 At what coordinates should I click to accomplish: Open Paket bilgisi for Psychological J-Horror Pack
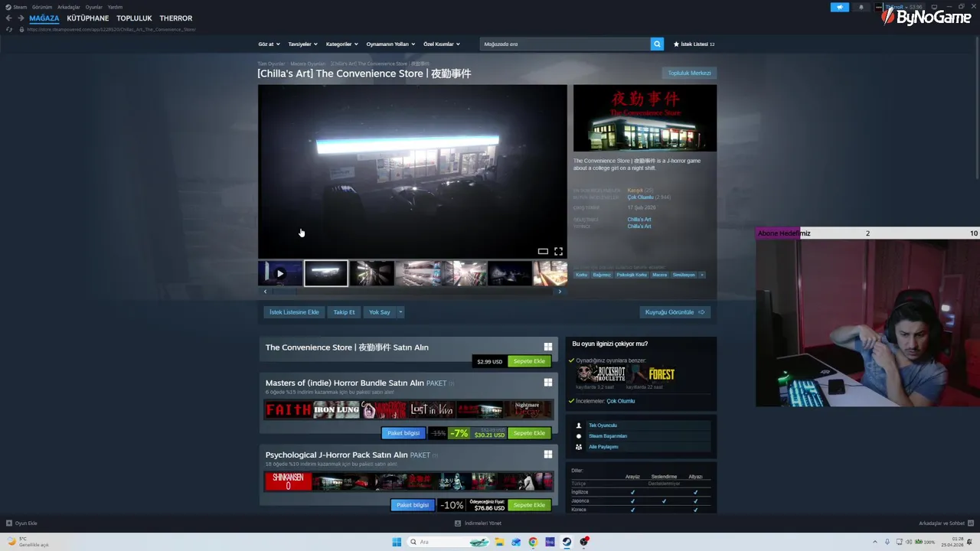coord(413,505)
